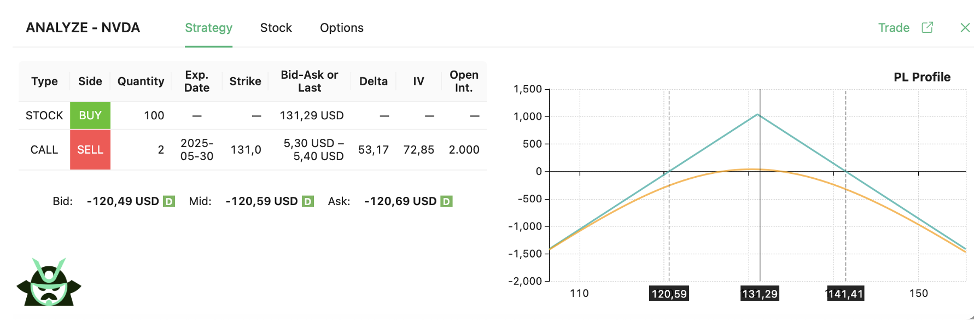The height and width of the screenshot is (327, 980).
Task: Select the strike price 131,0
Action: point(246,149)
